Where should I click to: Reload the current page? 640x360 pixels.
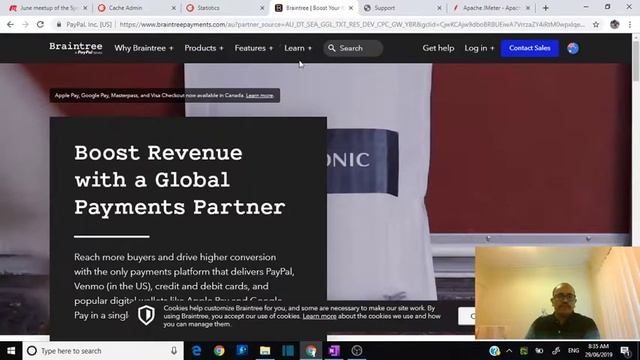coord(40,24)
